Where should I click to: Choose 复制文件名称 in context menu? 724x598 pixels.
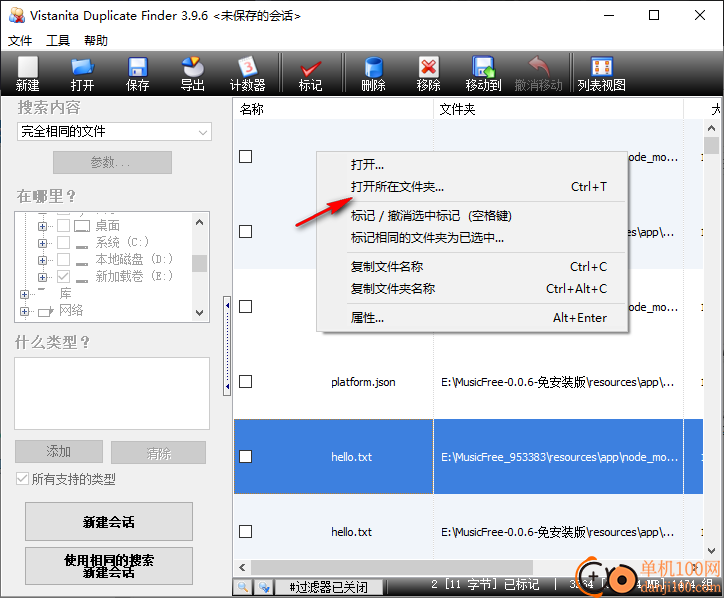[472, 267]
